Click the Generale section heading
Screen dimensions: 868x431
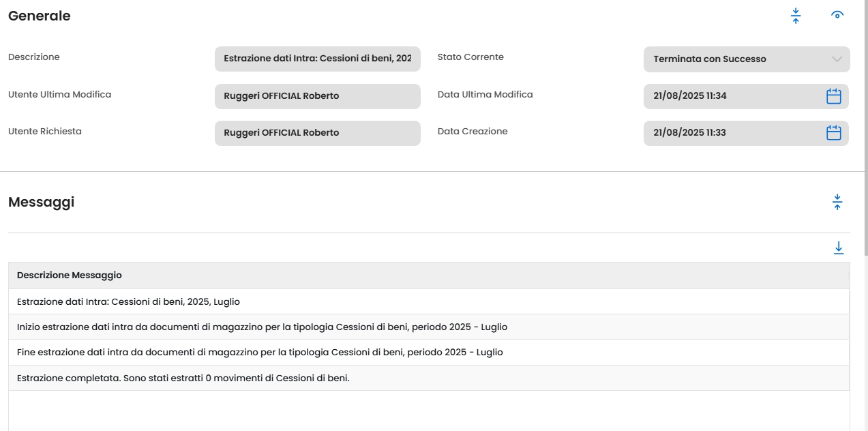[39, 16]
